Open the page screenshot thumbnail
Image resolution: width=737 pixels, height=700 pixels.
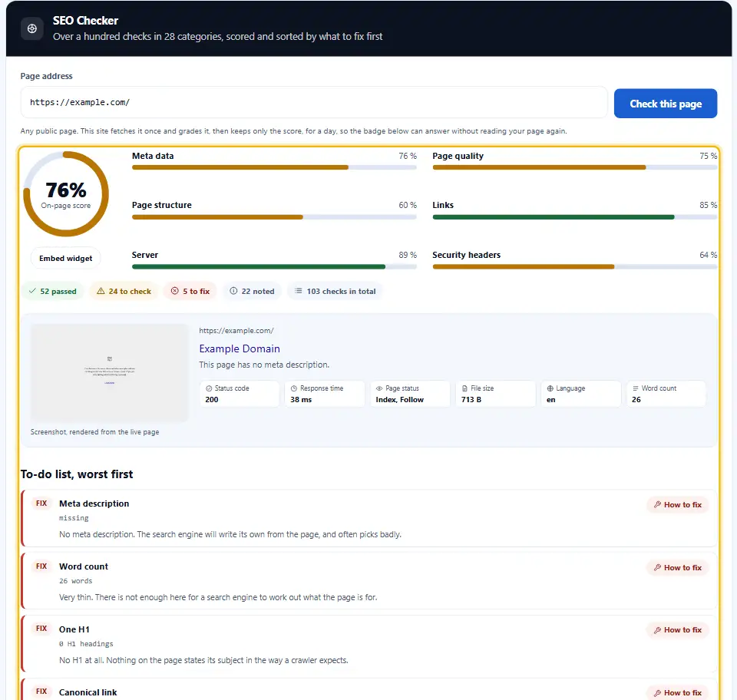pyautogui.click(x=109, y=373)
